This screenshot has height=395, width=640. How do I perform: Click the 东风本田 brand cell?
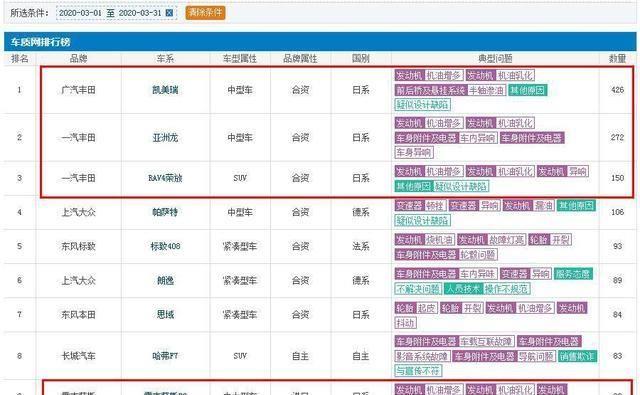78,315
